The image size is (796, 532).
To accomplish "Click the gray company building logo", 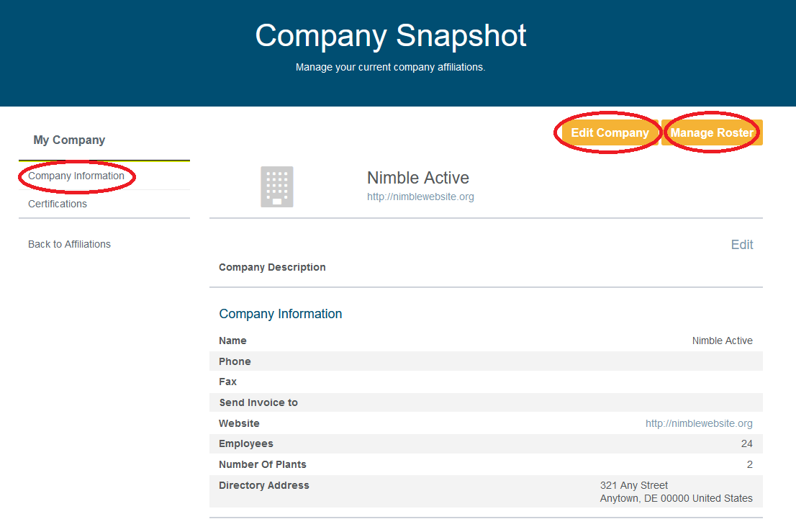I will [276, 186].
